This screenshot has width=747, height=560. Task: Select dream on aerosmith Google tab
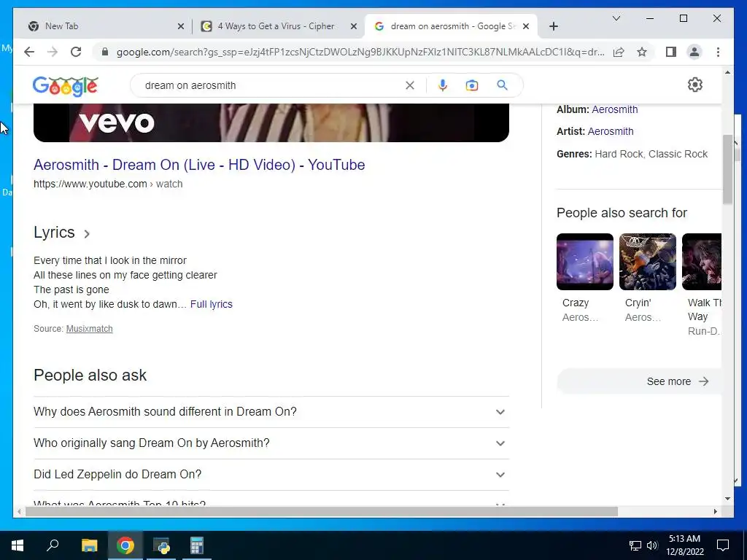(451, 26)
